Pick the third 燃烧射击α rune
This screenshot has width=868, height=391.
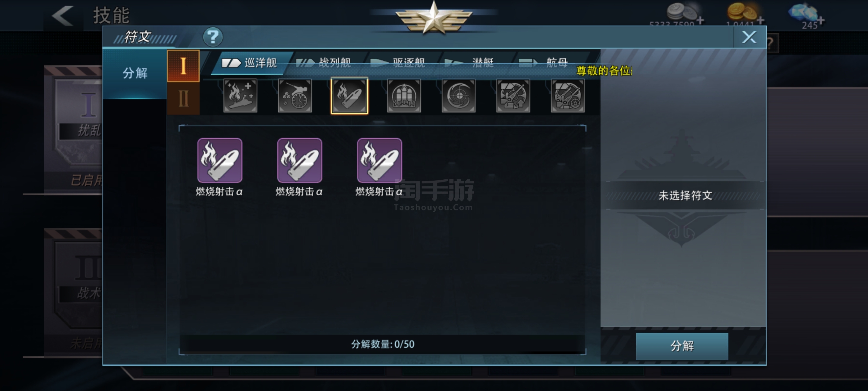[379, 160]
